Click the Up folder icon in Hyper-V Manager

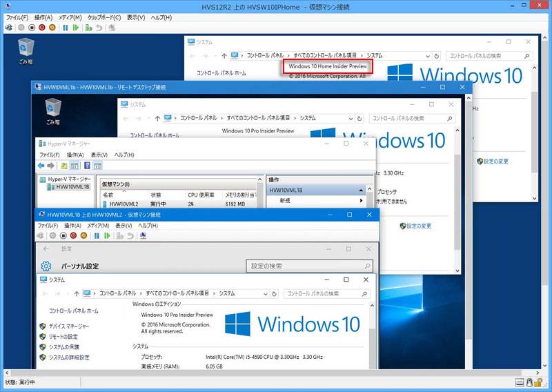(x=64, y=166)
